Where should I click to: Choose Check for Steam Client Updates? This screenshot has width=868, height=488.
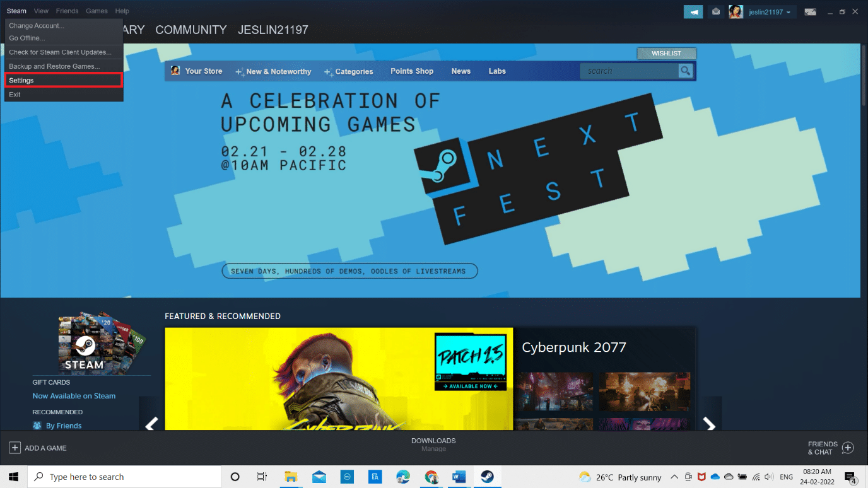[64, 52]
